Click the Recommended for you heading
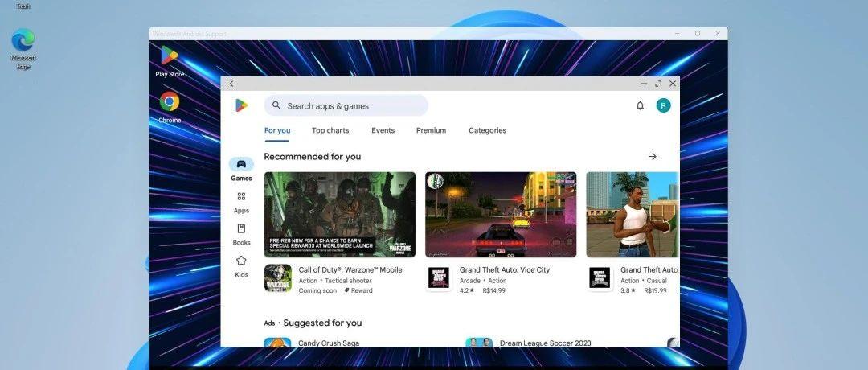 pyautogui.click(x=312, y=157)
